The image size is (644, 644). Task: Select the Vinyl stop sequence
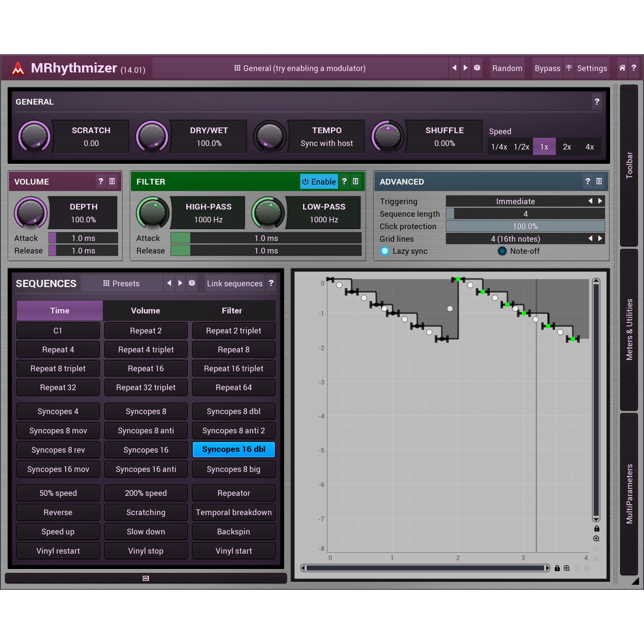146,551
